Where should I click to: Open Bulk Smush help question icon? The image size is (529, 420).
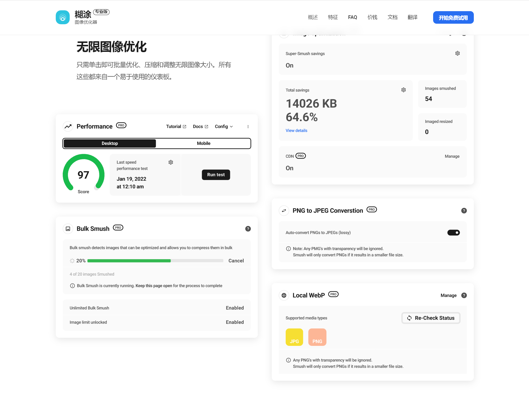click(x=248, y=229)
